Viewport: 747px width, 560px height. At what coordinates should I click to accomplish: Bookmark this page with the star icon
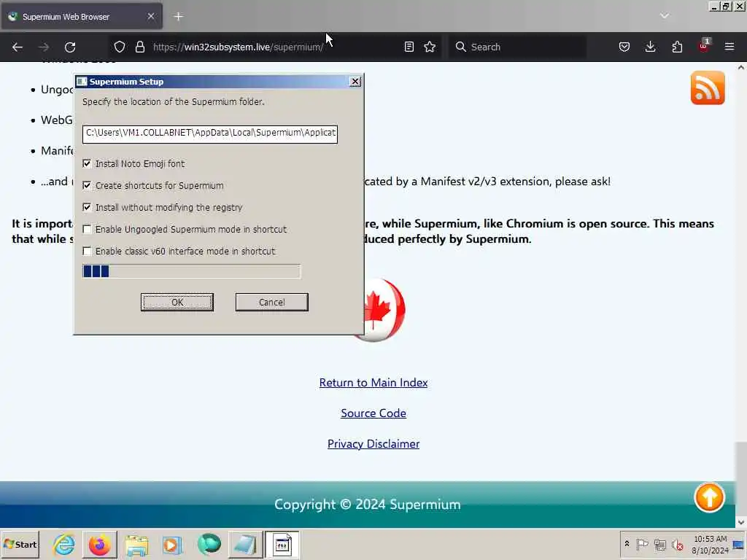(430, 47)
